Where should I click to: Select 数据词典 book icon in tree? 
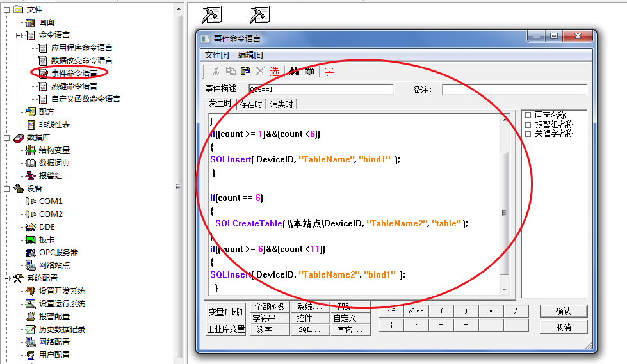point(30,163)
